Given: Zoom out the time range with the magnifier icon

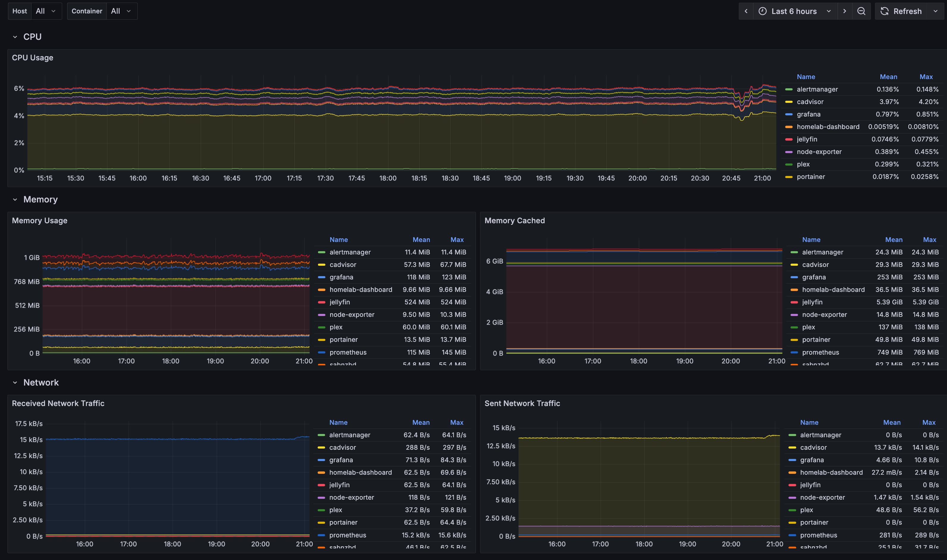Looking at the screenshot, I should tap(861, 11).
